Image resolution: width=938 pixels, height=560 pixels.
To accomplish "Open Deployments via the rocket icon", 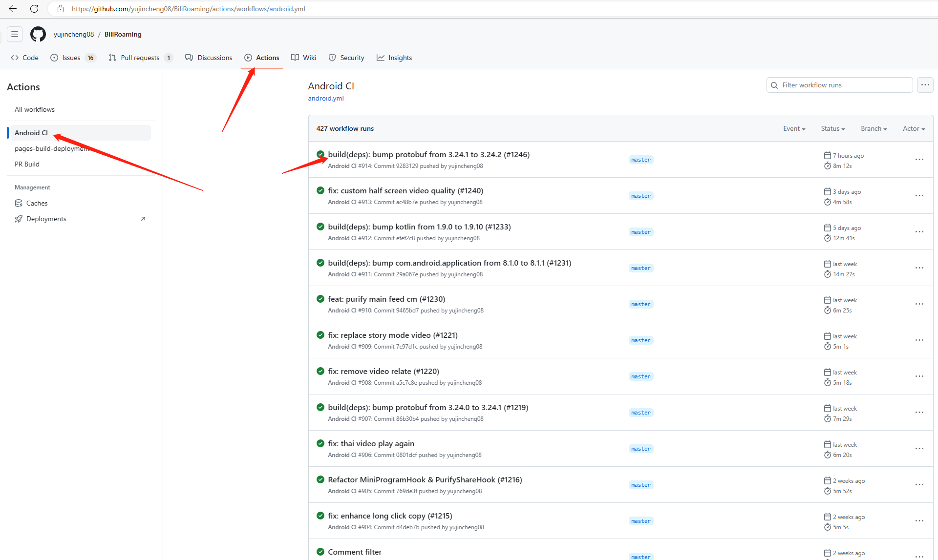I will pos(19,219).
